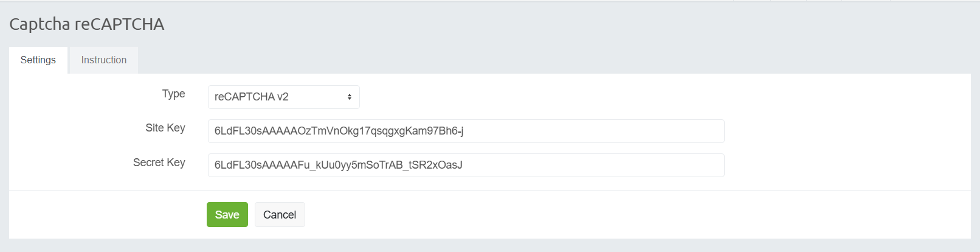Viewport: 980px width, 252px height.
Task: Click the Site Key label
Action: 165,128
